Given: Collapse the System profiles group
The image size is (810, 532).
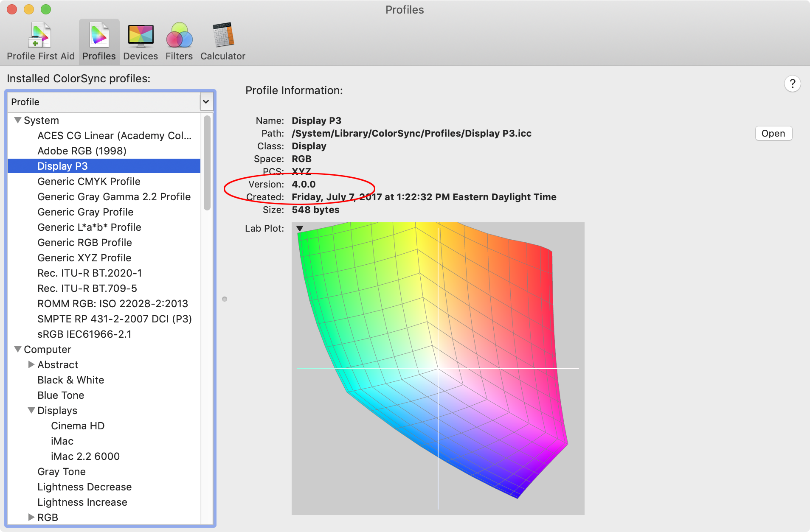Looking at the screenshot, I should (17, 120).
